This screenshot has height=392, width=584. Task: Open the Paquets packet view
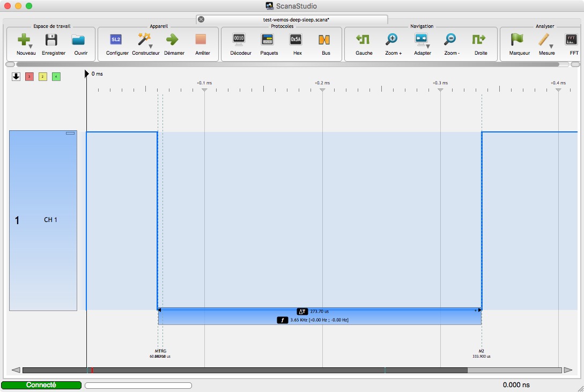[x=268, y=40]
